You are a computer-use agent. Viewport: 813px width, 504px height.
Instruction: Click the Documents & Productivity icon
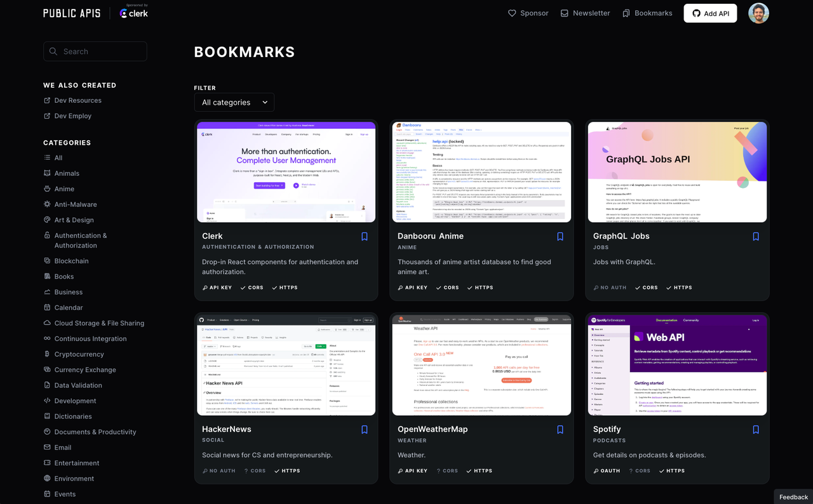47,432
